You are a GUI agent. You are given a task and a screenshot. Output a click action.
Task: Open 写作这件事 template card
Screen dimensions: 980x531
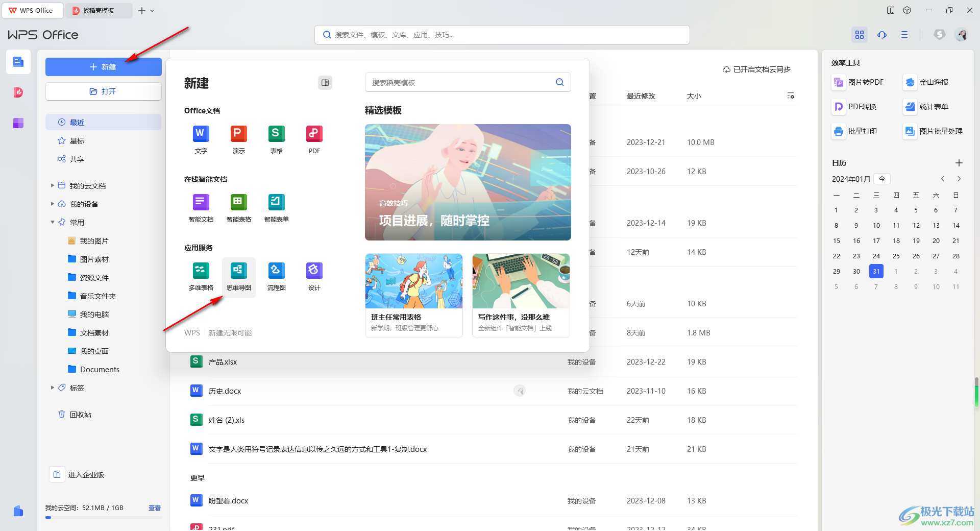pyautogui.click(x=521, y=296)
